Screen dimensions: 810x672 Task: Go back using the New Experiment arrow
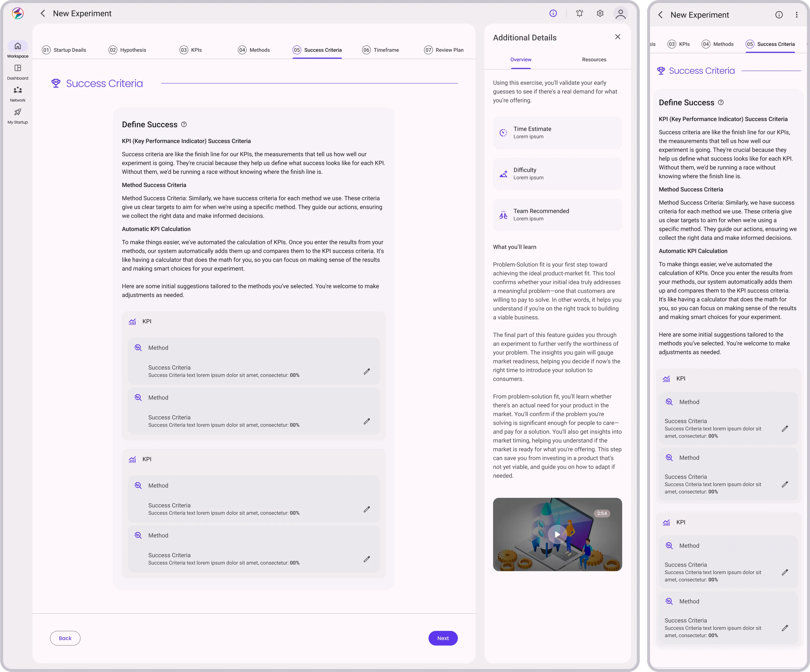pyautogui.click(x=43, y=13)
